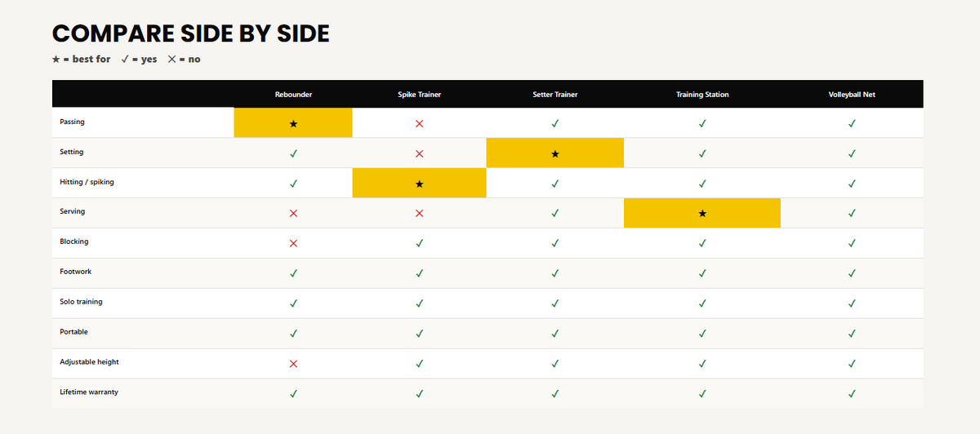Select the Training Station column header
Image resolution: width=980 pixels, height=434 pixels.
[702, 95]
